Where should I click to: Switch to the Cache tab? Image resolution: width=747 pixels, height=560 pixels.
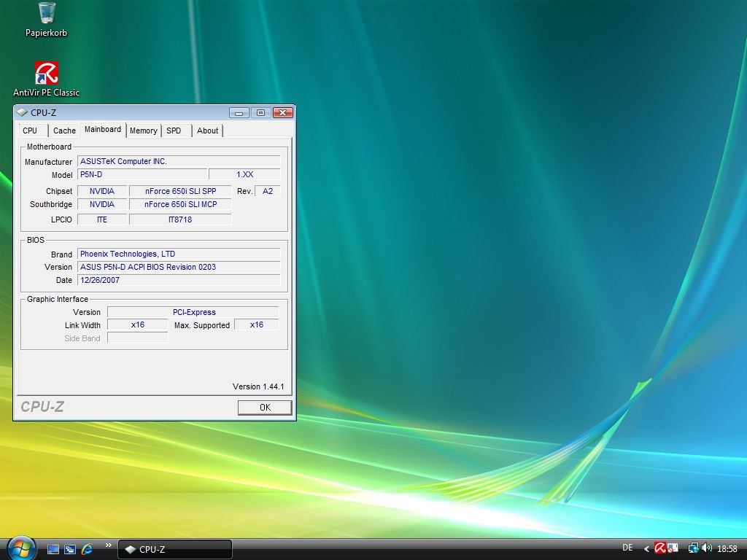tap(64, 131)
